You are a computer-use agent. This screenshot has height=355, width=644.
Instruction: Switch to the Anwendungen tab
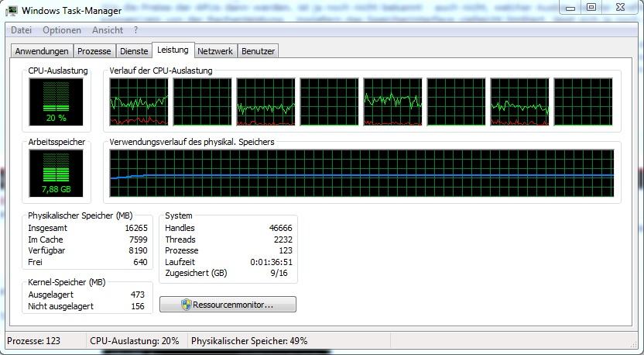coord(42,51)
